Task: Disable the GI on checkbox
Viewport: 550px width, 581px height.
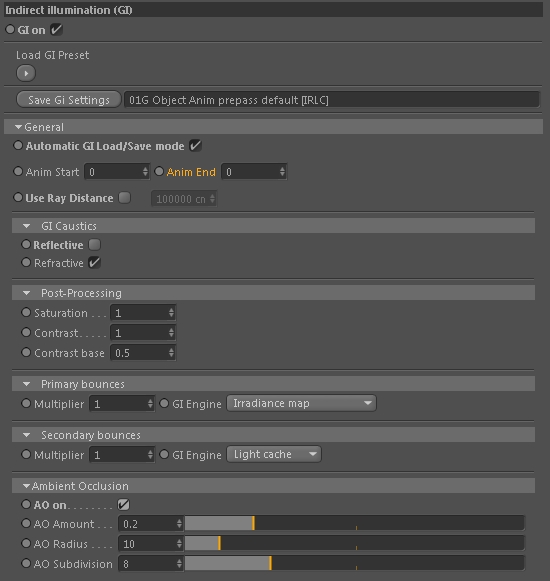Action: 56,29
